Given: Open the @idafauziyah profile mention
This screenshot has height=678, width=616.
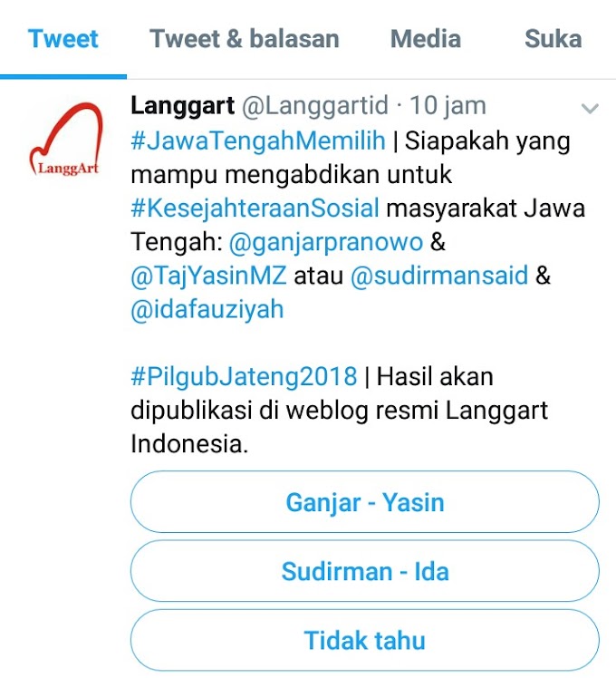Looking at the screenshot, I should point(207,309).
